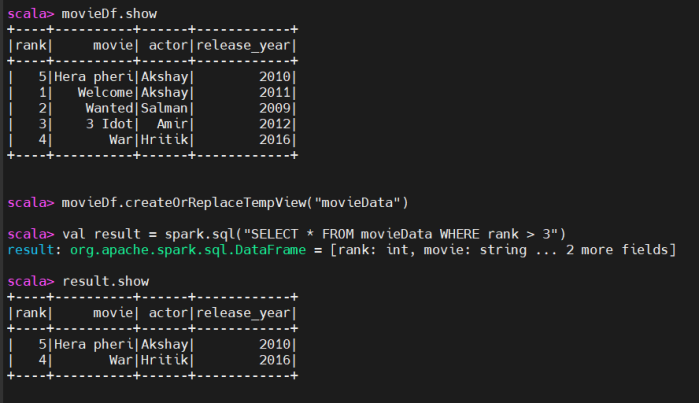This screenshot has width=700, height=404.
Task: Click the 'movieDf.show' command text
Action: [109, 14]
